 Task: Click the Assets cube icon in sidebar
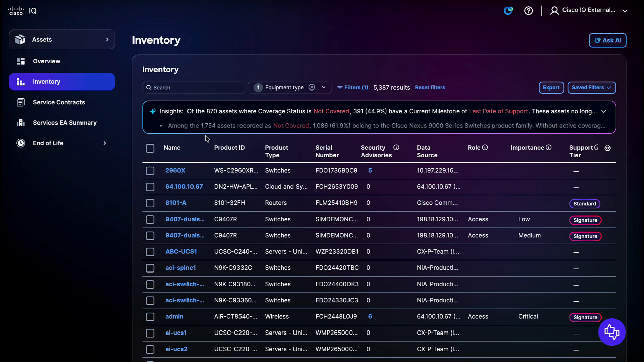click(x=20, y=39)
